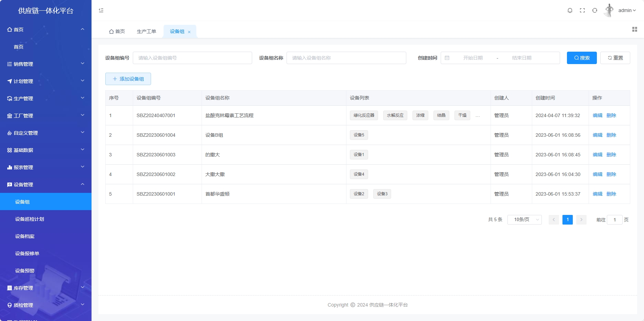
Task: Toggle fullscreen mode icon
Action: [582, 10]
